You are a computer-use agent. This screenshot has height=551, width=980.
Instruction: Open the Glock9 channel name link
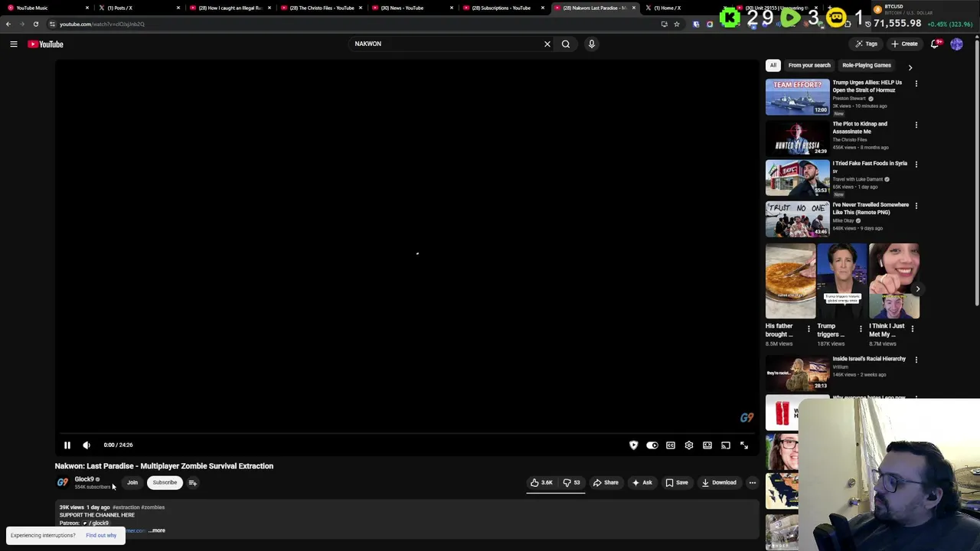84,479
